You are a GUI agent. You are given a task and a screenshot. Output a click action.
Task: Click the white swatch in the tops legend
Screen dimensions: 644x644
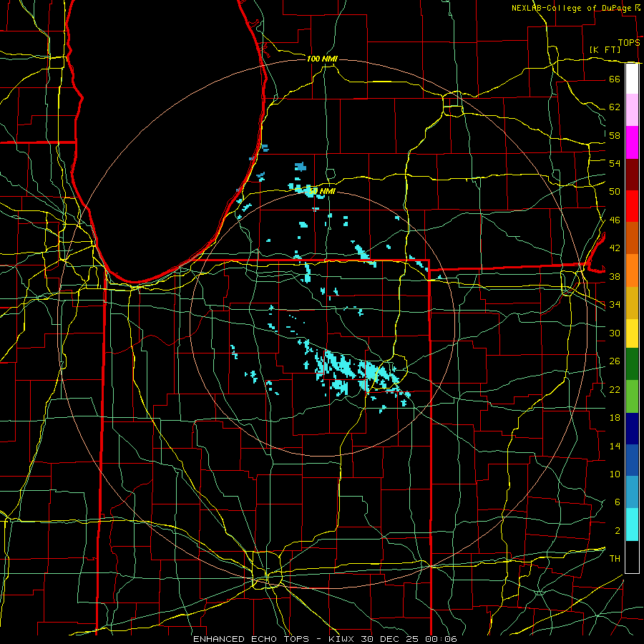(x=632, y=79)
